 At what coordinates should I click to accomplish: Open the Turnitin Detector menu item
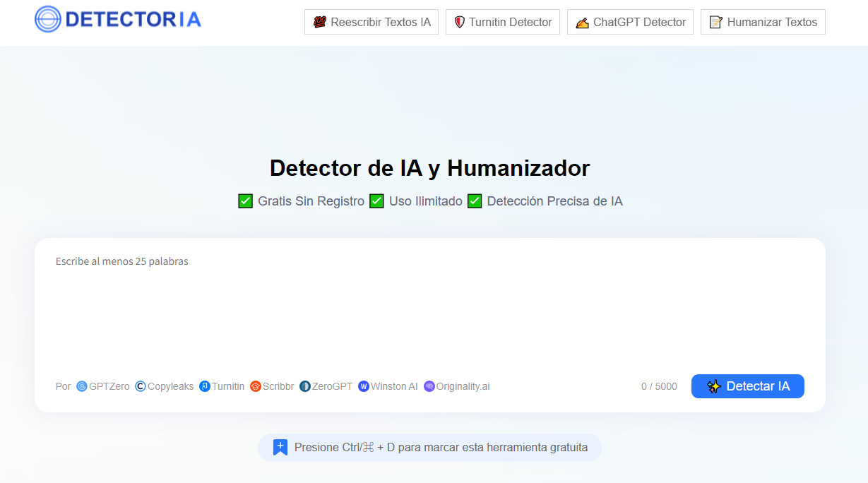point(502,22)
